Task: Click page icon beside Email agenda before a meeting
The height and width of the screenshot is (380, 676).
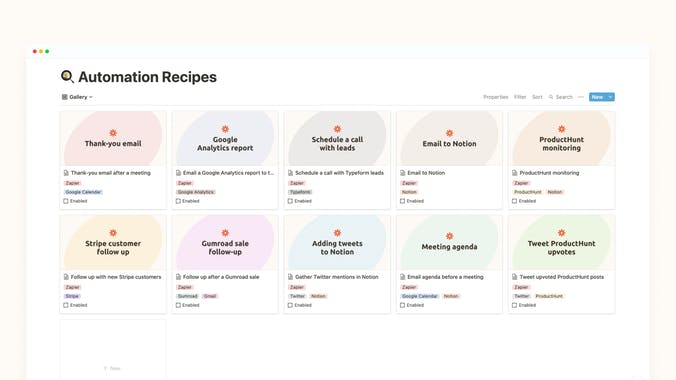Action: [402, 277]
